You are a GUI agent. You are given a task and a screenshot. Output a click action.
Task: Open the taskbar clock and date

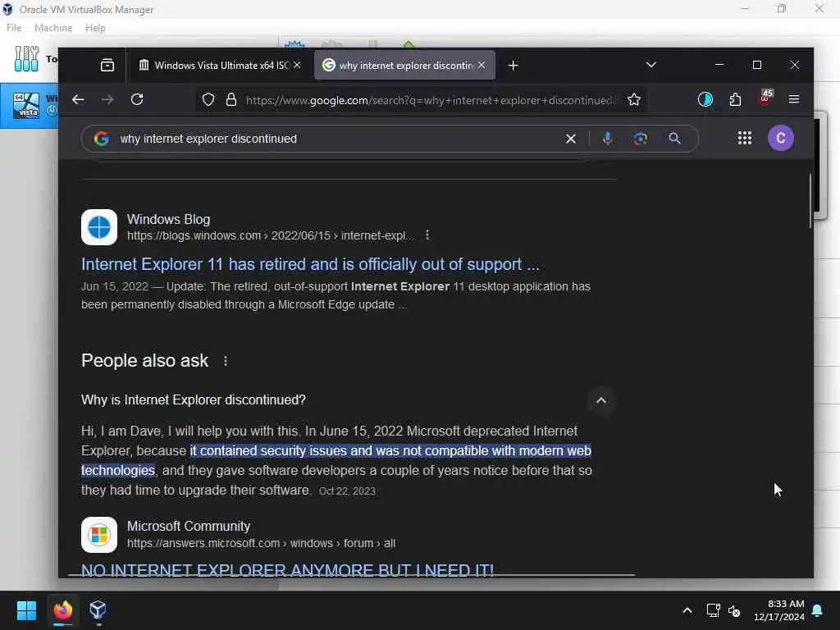tap(779, 610)
